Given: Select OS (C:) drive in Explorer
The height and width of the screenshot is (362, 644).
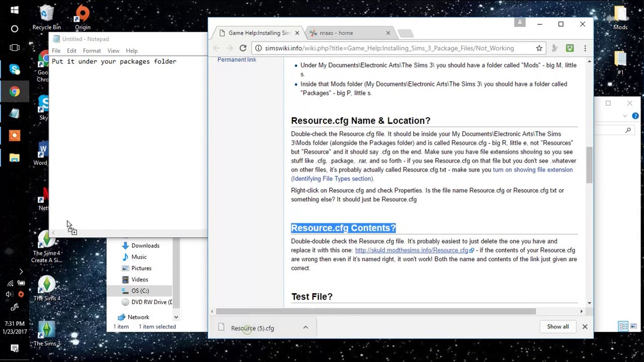Looking at the screenshot, I should coord(139,291).
